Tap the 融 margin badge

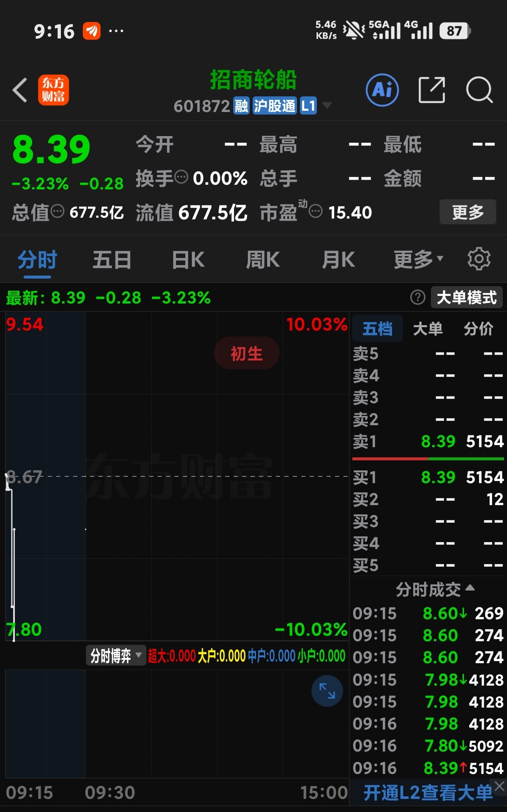click(241, 106)
